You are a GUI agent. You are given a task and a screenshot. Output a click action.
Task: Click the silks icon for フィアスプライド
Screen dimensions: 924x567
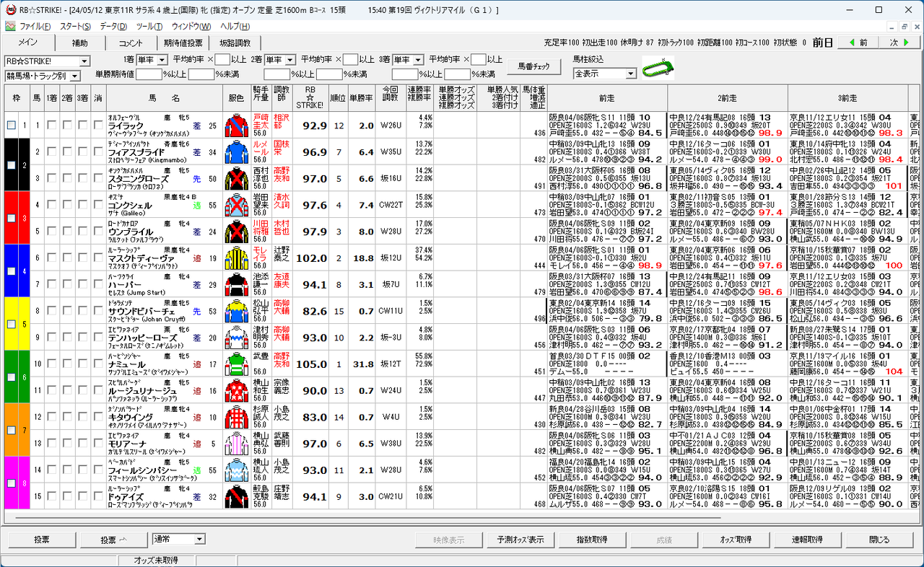[x=236, y=152]
